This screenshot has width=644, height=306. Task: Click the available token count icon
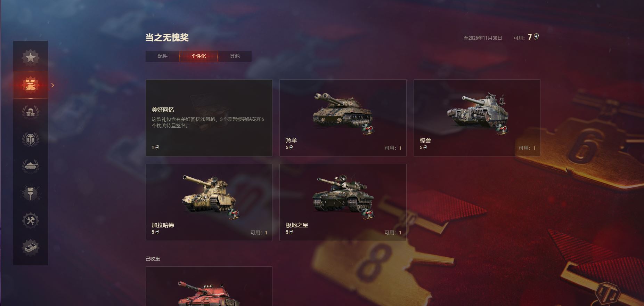coord(536,37)
